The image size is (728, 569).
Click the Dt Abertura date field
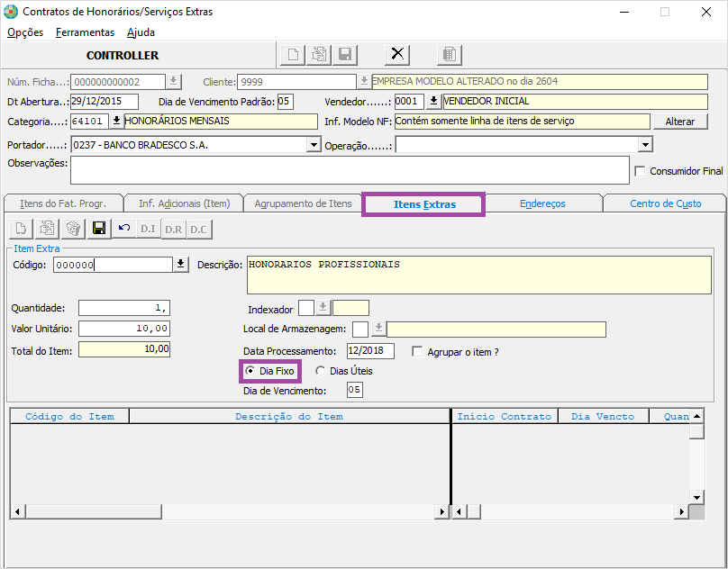pyautogui.click(x=105, y=101)
